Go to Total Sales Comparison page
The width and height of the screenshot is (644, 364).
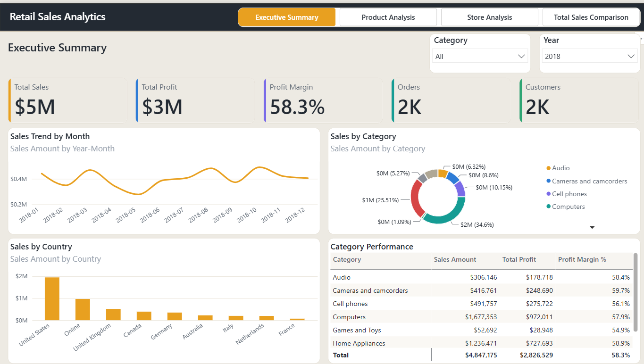point(591,17)
